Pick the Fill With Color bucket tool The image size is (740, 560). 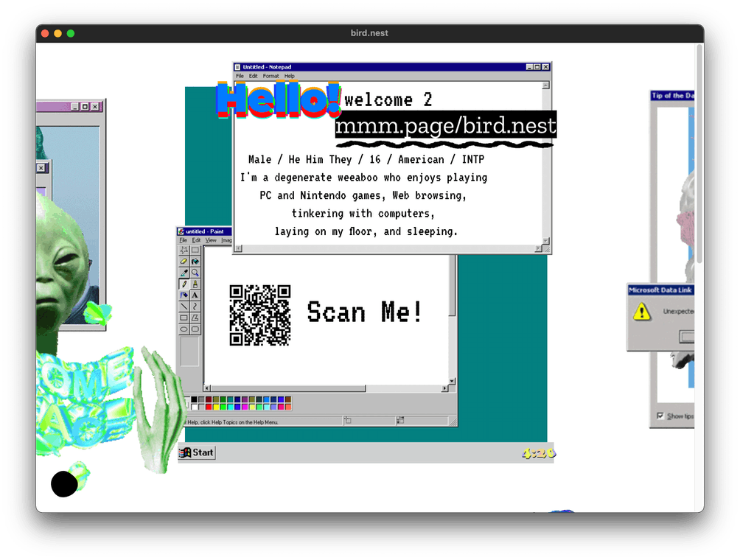click(195, 262)
